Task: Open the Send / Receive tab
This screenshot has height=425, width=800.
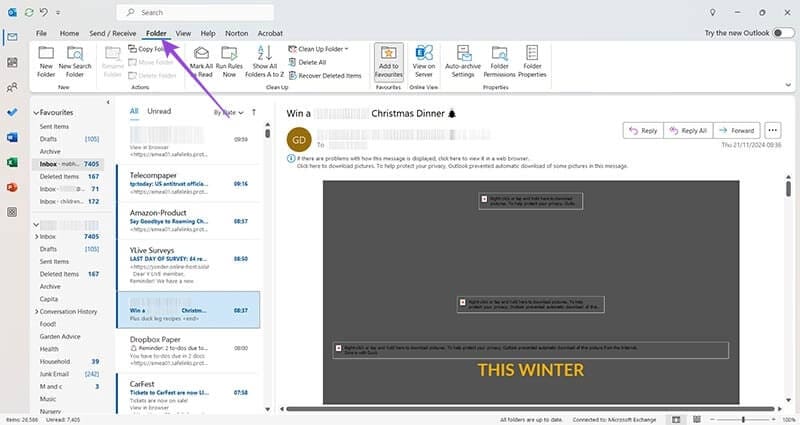Action: point(112,33)
